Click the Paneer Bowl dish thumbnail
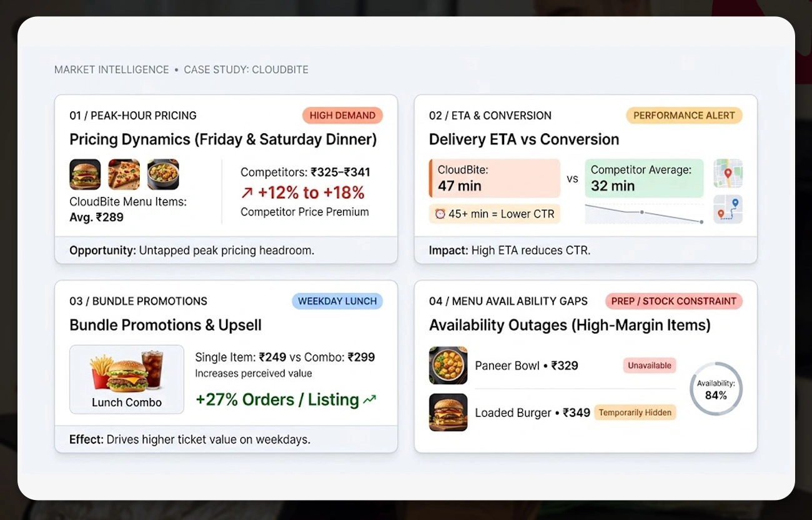 (x=448, y=366)
